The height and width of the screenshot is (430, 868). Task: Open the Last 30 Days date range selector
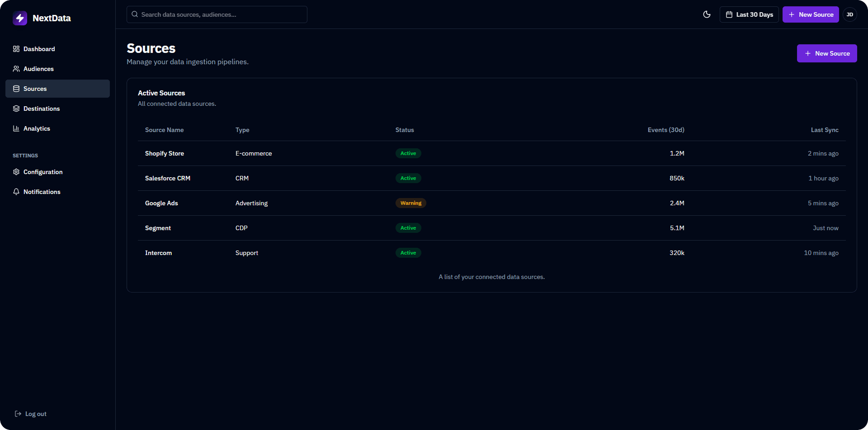(x=749, y=14)
